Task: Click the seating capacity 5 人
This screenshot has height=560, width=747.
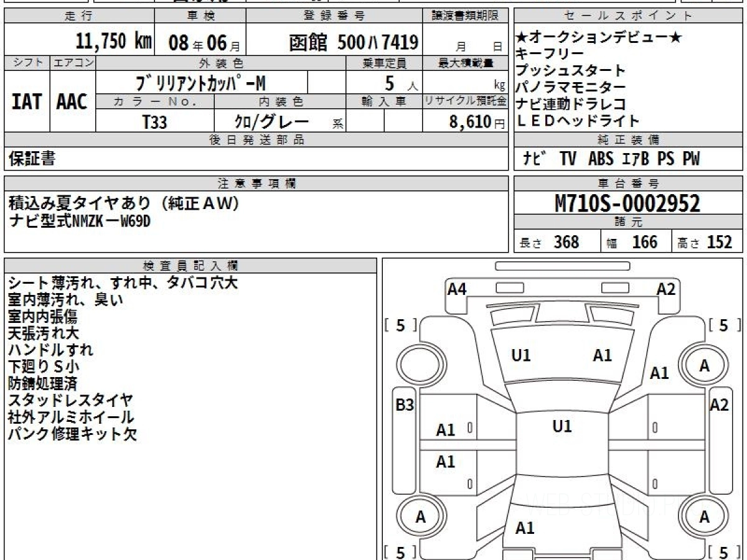Action: pyautogui.click(x=401, y=83)
